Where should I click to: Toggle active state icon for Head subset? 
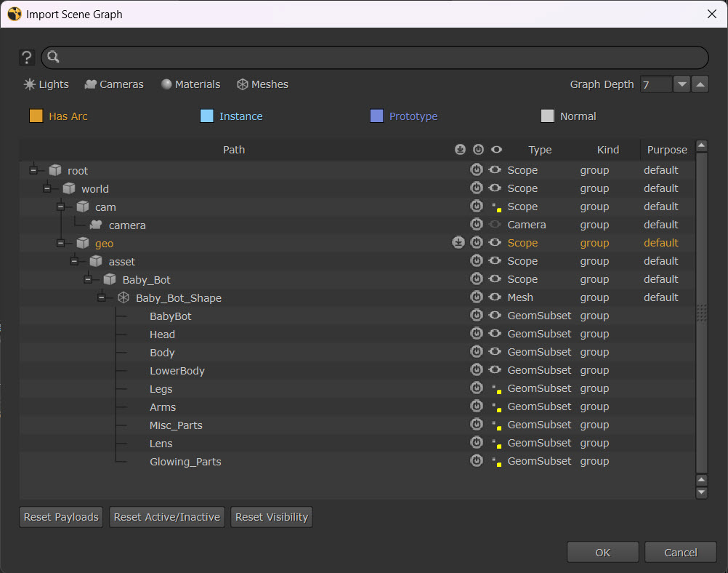click(x=477, y=334)
